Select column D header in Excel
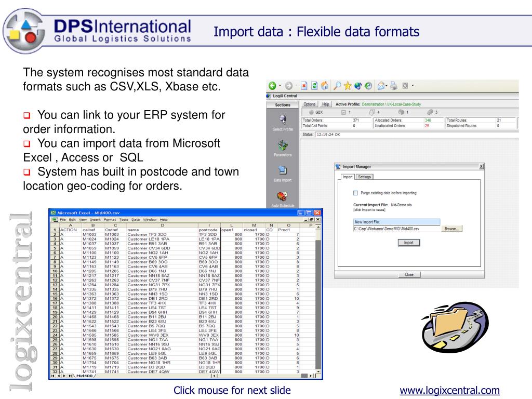This screenshot has width=532, height=399. (x=162, y=225)
